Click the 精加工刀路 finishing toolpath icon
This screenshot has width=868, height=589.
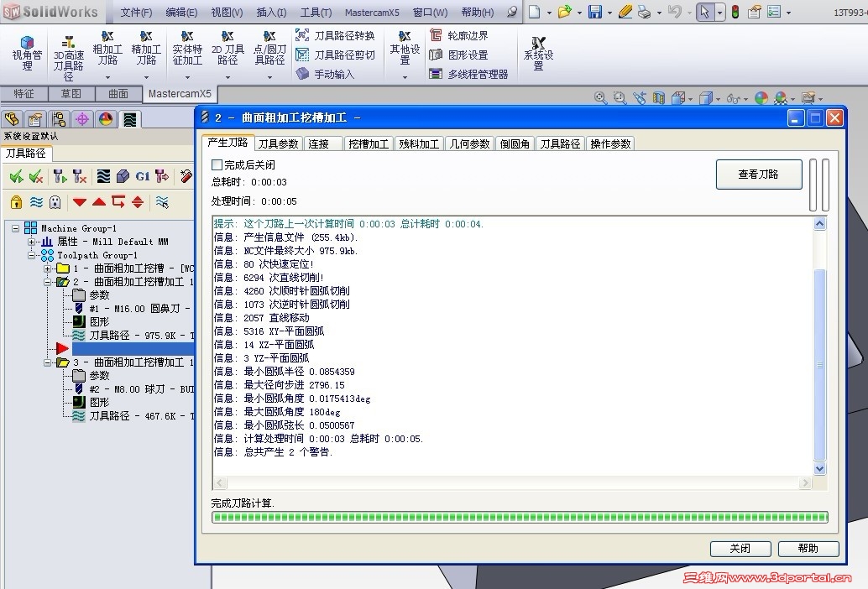click(x=146, y=49)
